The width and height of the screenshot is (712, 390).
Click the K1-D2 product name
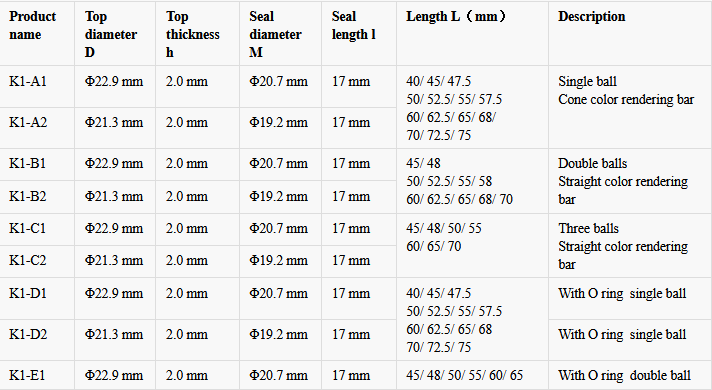[x=28, y=335]
